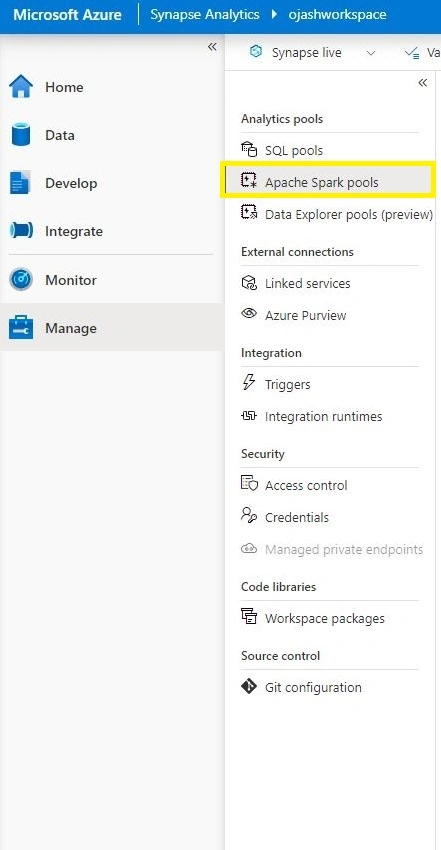
Task: Click the SQL pools icon
Action: 249,150
